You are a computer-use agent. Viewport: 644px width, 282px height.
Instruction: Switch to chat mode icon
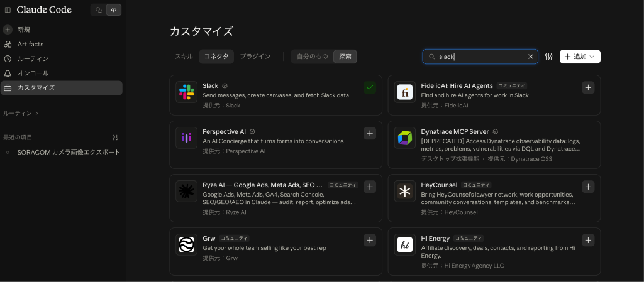98,10
